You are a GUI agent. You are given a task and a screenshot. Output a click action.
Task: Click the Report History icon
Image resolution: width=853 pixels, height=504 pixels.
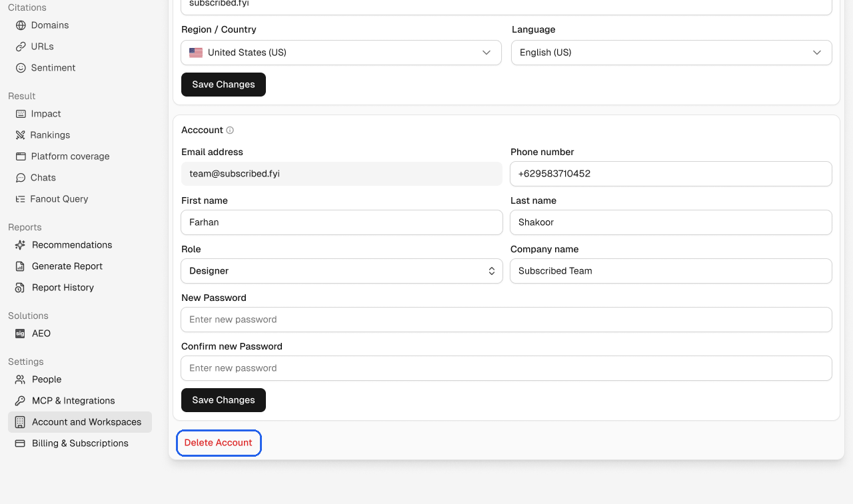tap(20, 288)
